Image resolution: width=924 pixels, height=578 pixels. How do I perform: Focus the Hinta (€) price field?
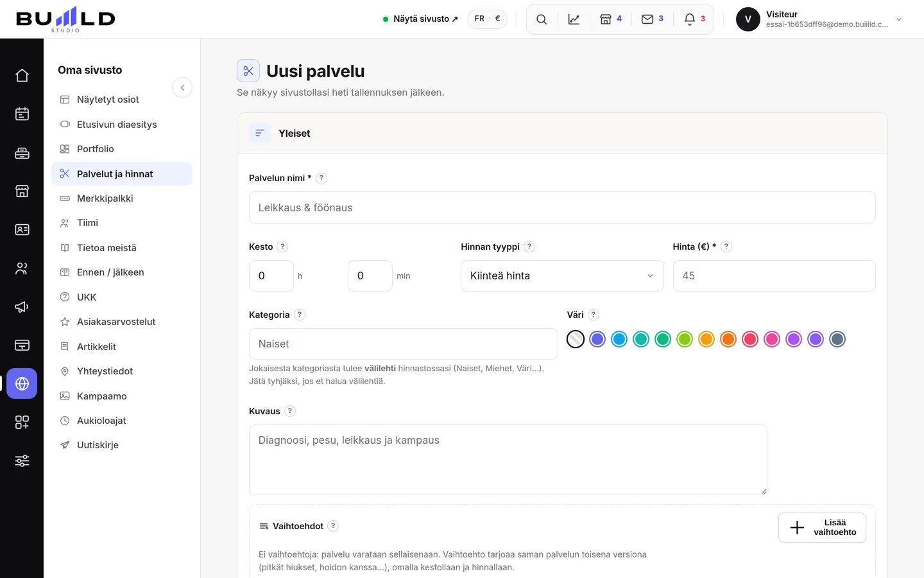[774, 276]
